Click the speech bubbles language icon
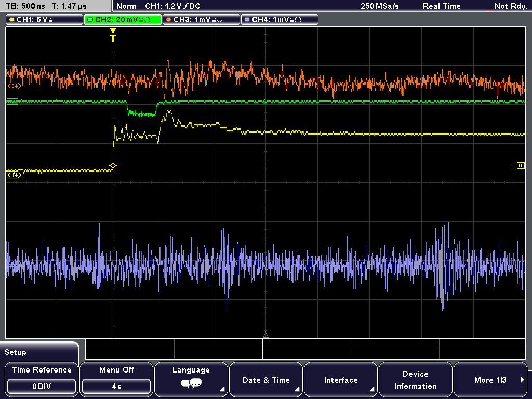This screenshot has height=399, width=532. click(191, 384)
